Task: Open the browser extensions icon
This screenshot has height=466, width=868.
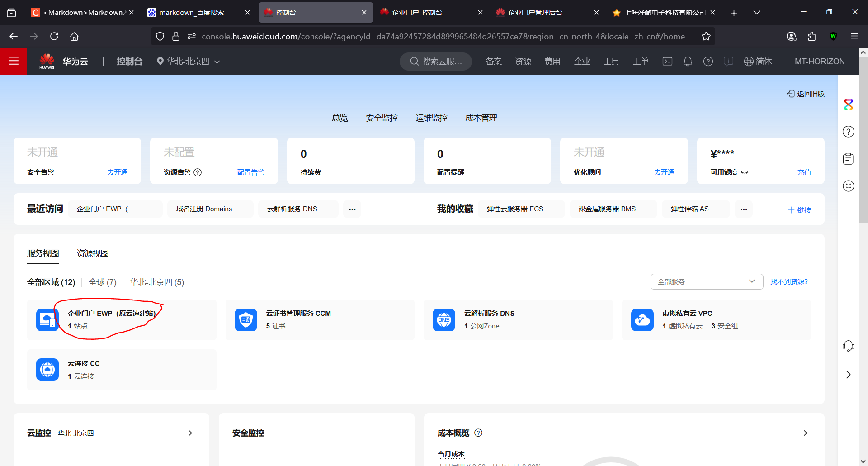Action: pos(812,36)
